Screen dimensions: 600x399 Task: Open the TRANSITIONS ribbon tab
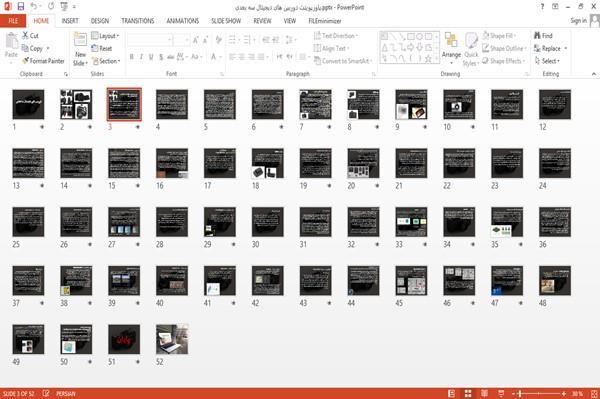[x=137, y=21]
